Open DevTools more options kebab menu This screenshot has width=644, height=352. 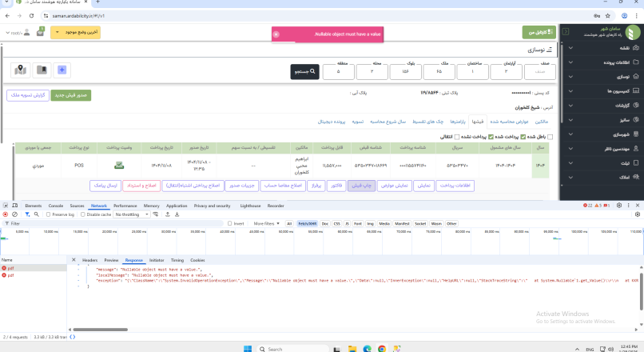click(628, 205)
